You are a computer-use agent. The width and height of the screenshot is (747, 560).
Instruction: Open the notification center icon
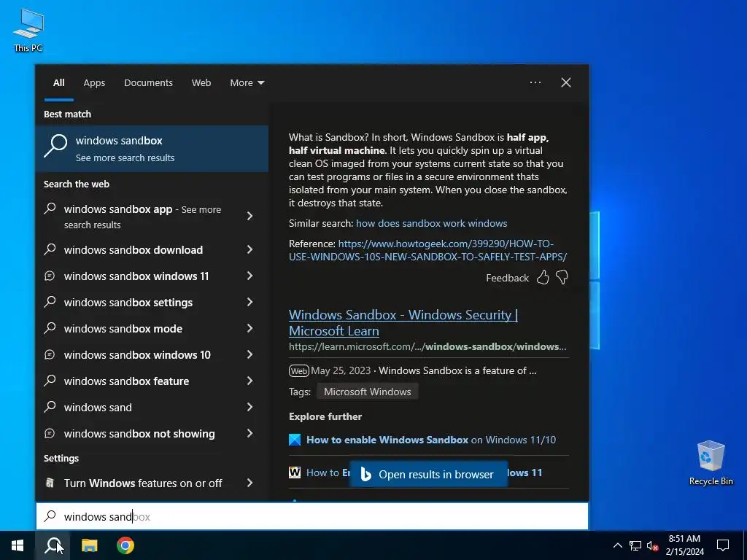tap(723, 545)
